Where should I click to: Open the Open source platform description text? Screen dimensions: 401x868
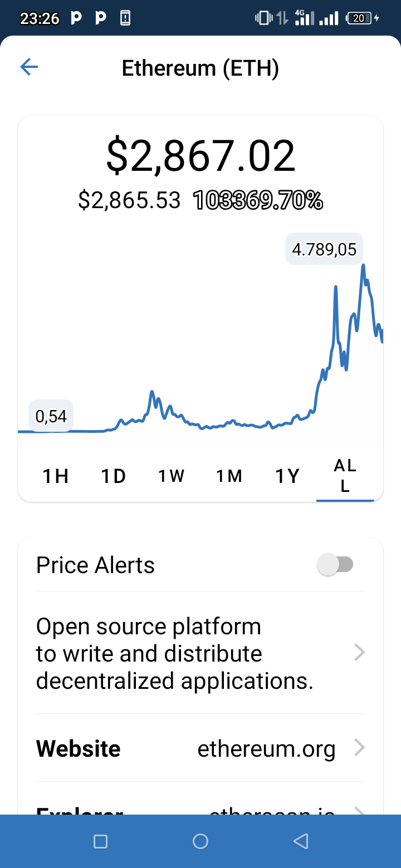pos(175,653)
